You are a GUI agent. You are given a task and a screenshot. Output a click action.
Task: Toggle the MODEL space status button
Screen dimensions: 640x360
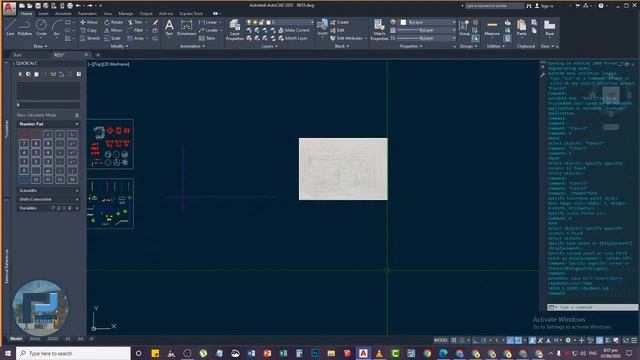[x=440, y=340]
